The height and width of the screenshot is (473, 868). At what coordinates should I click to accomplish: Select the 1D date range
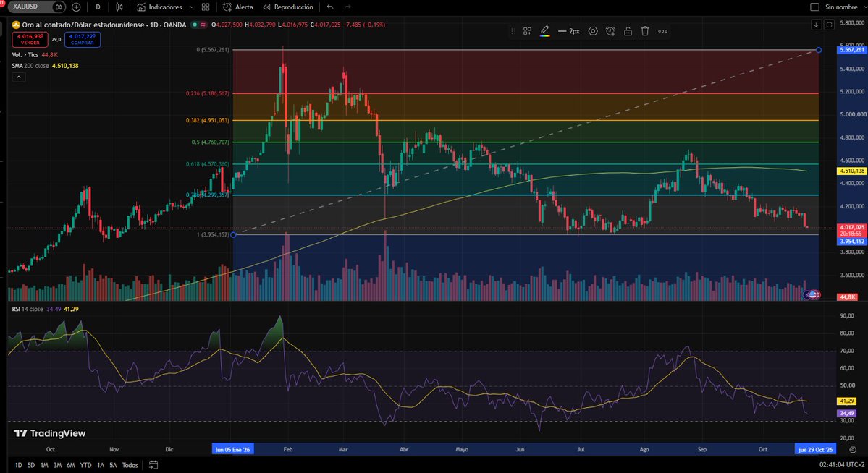point(18,465)
